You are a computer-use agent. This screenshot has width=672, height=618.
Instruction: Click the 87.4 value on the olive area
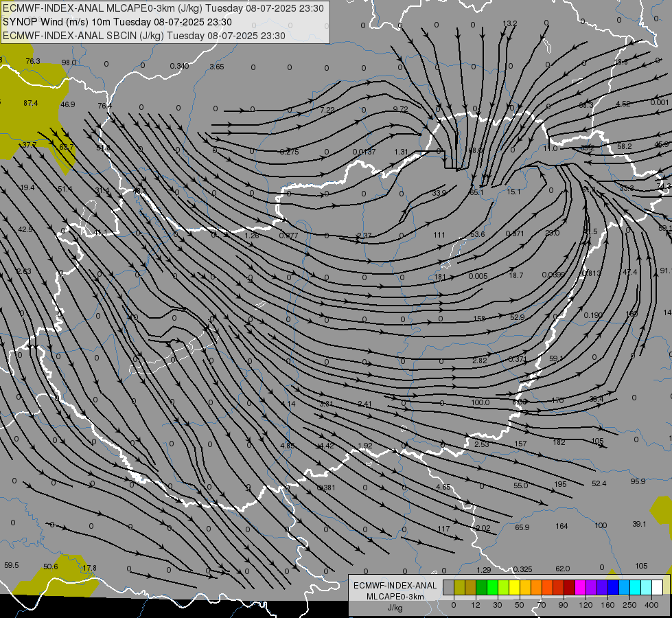click(x=30, y=104)
